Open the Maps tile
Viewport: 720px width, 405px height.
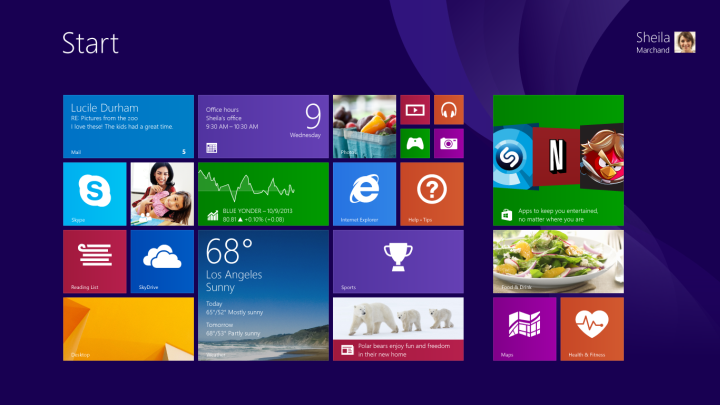(524, 328)
